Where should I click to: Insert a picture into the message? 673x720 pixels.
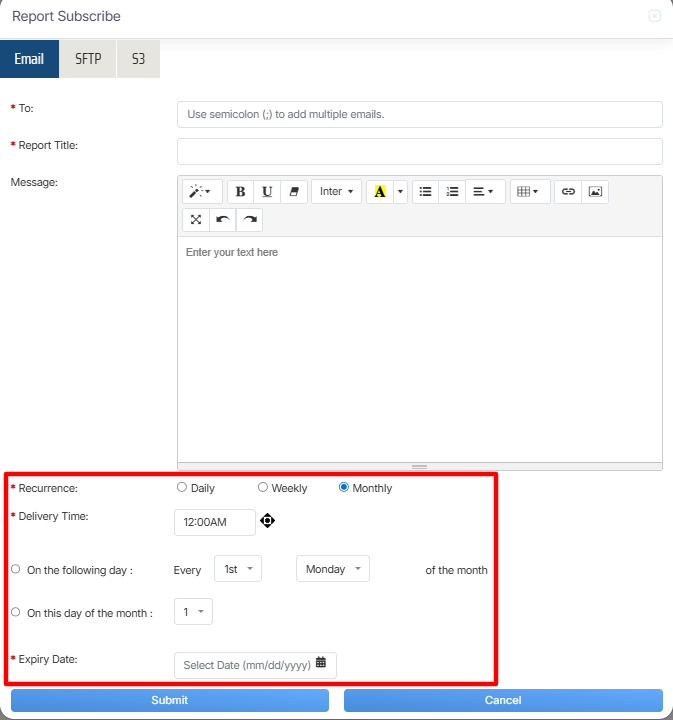(x=595, y=192)
